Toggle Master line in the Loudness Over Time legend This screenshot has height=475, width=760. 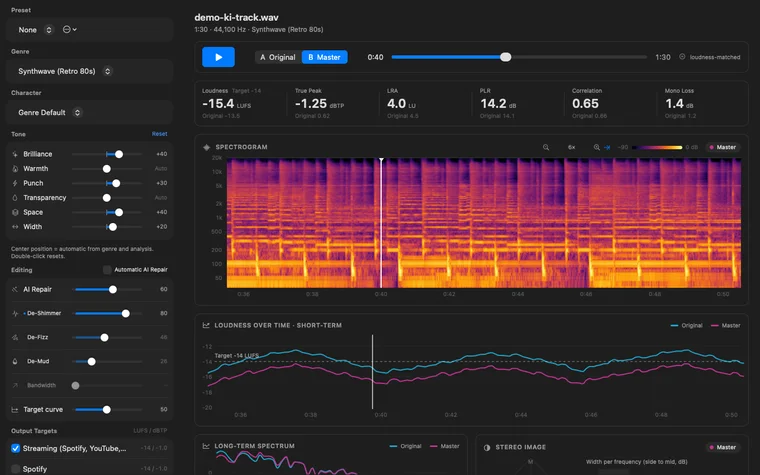726,326
